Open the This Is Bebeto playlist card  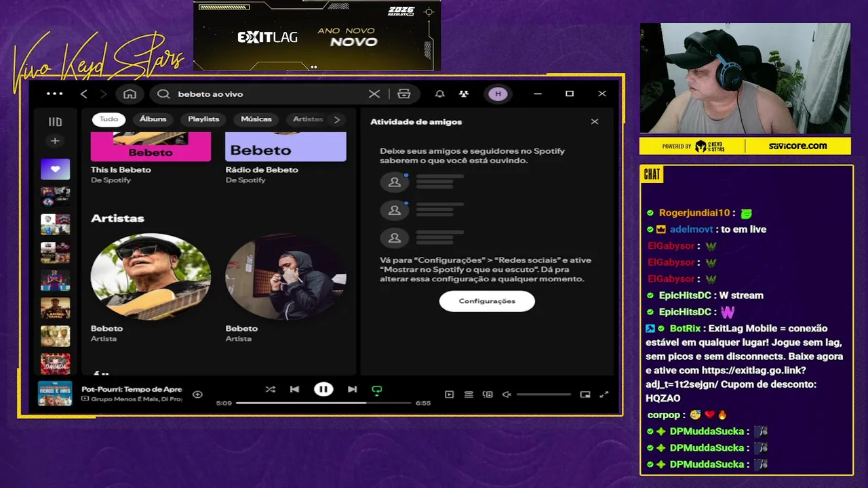151,157
